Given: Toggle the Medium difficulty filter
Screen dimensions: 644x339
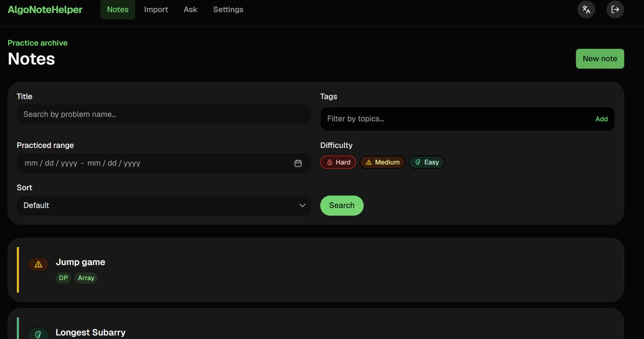Looking at the screenshot, I should [x=382, y=162].
